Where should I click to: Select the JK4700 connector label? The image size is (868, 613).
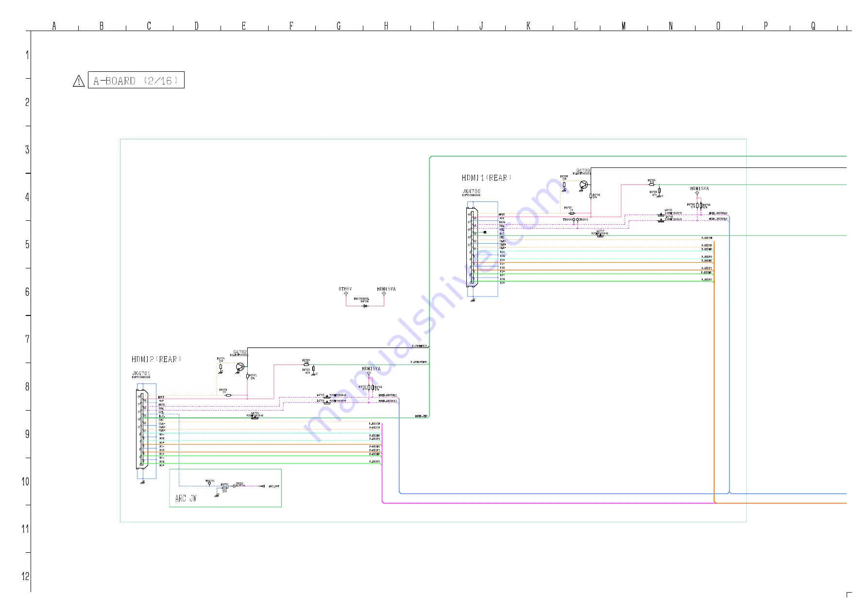[x=471, y=191]
